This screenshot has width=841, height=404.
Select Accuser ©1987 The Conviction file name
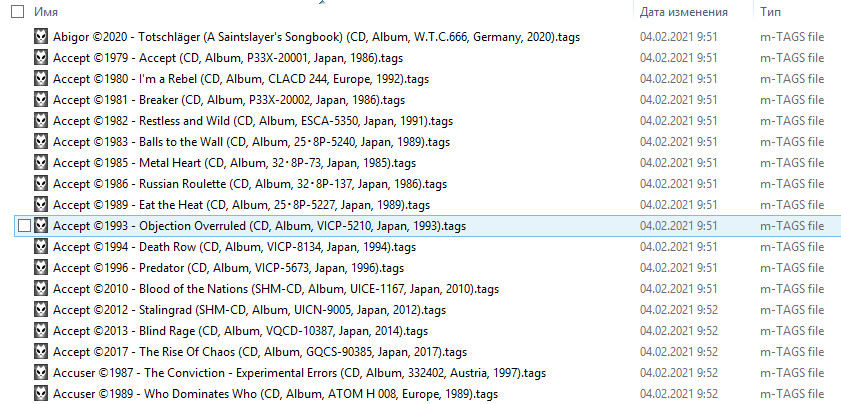coord(299,373)
